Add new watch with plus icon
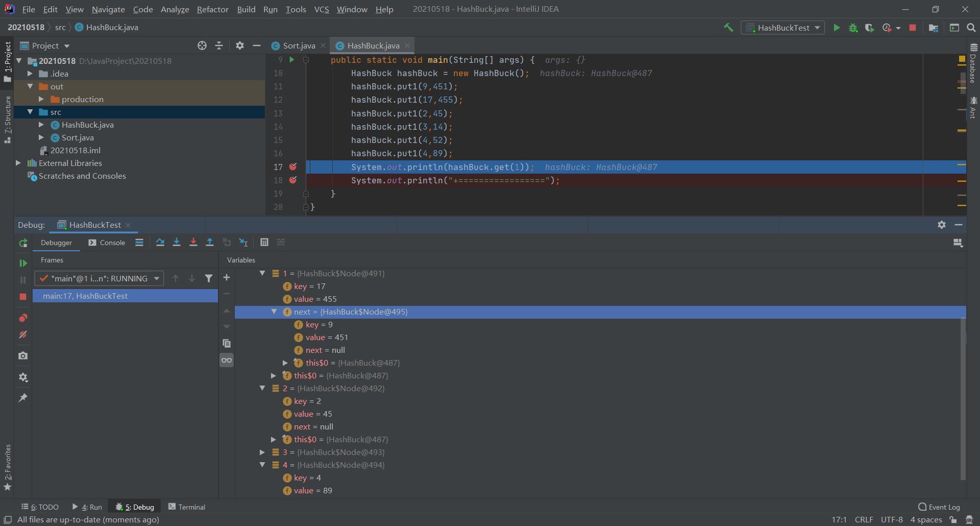The height and width of the screenshot is (526, 980). (227, 277)
